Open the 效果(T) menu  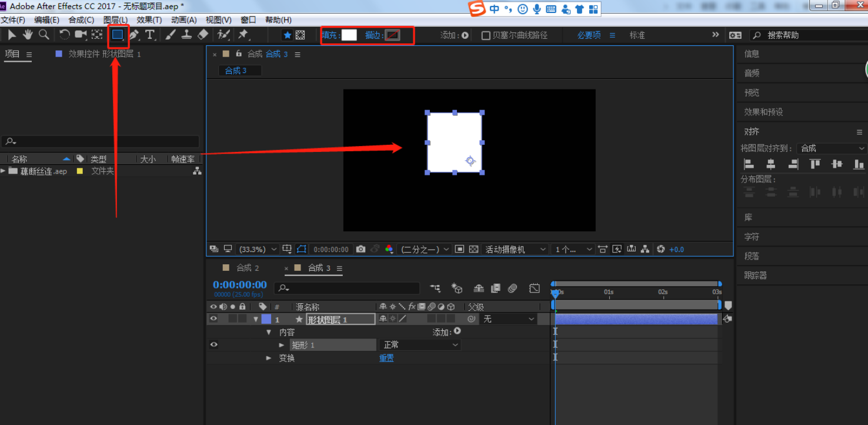tap(149, 20)
